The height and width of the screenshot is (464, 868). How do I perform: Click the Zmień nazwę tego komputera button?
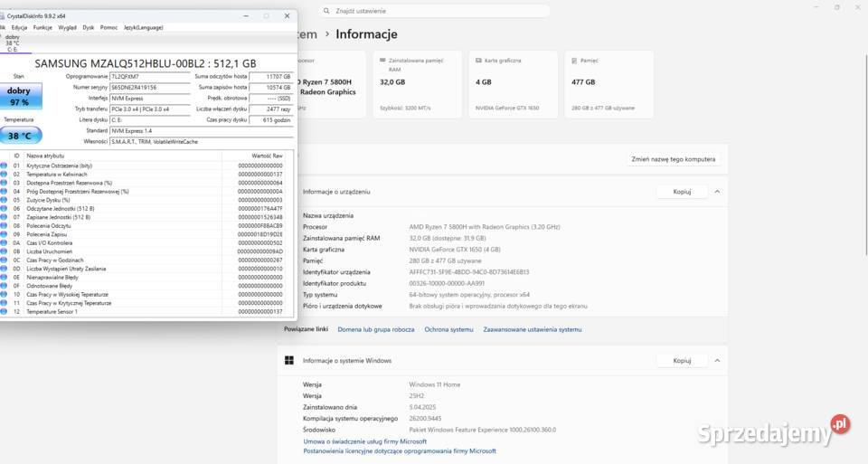[673, 159]
